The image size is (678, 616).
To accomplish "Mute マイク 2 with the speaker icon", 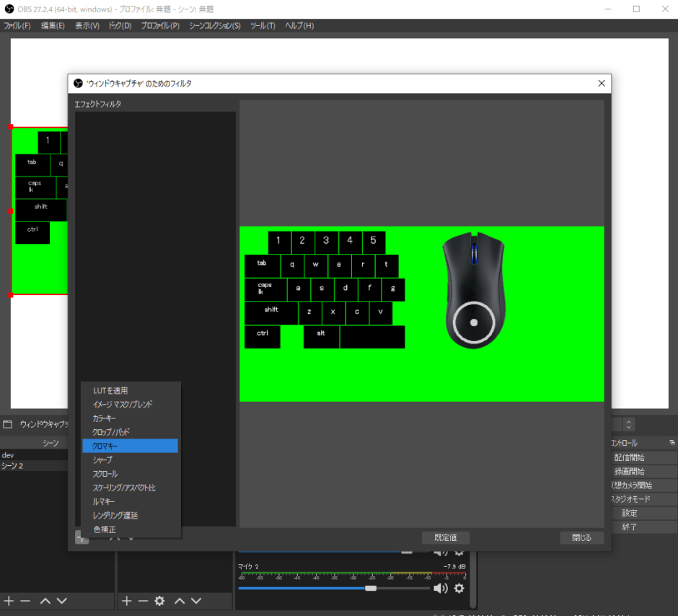I will pyautogui.click(x=440, y=588).
